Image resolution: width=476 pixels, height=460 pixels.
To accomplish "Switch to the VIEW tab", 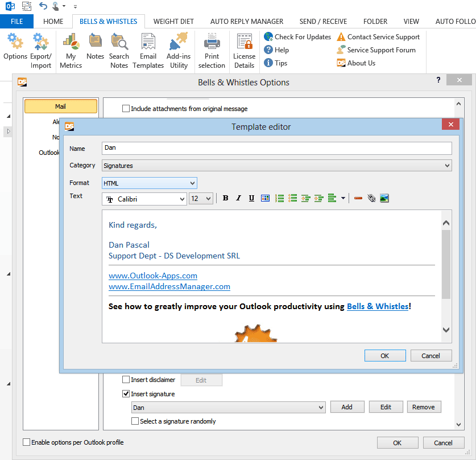I will (x=411, y=21).
